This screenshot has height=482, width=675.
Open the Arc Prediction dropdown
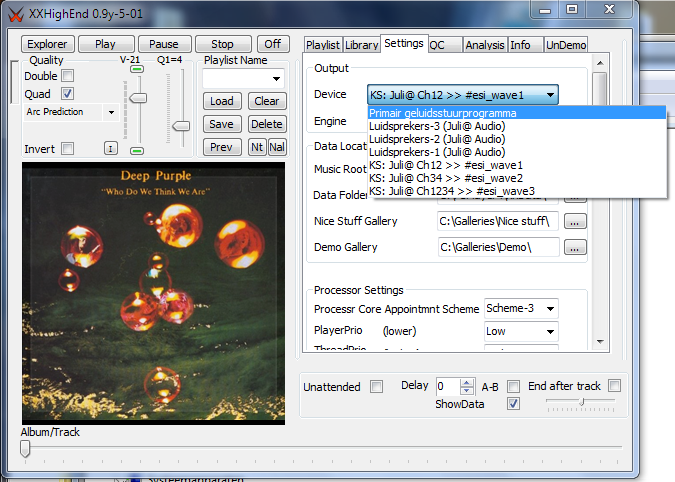coord(111,112)
